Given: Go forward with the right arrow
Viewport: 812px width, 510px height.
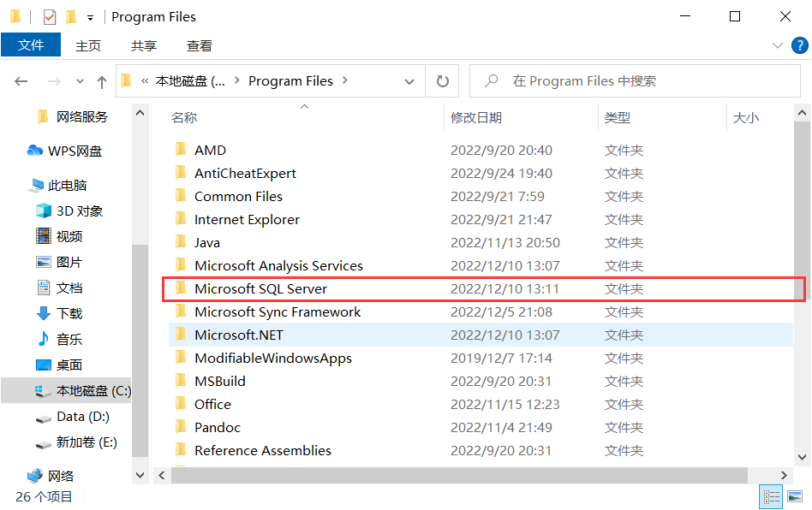Looking at the screenshot, I should click(54, 81).
